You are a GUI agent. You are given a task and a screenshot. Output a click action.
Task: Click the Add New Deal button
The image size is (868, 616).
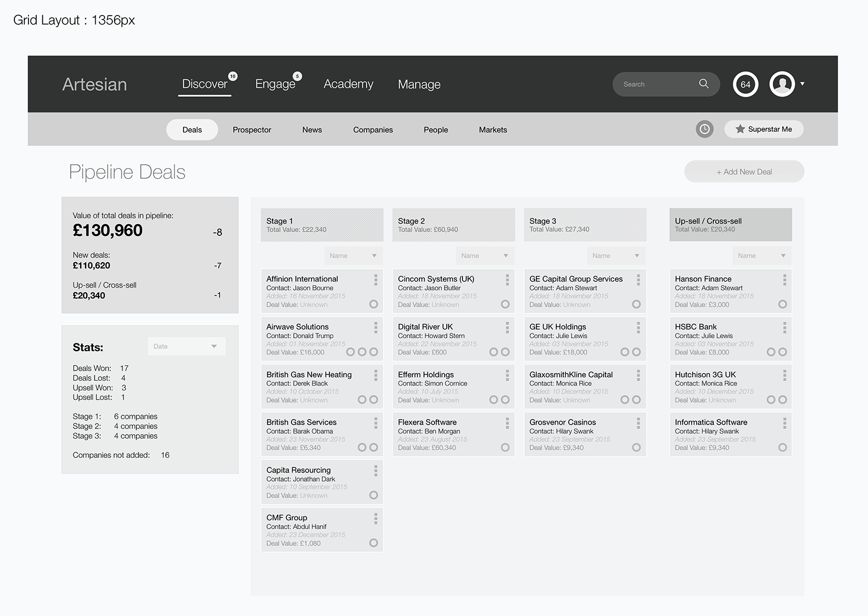tap(744, 171)
